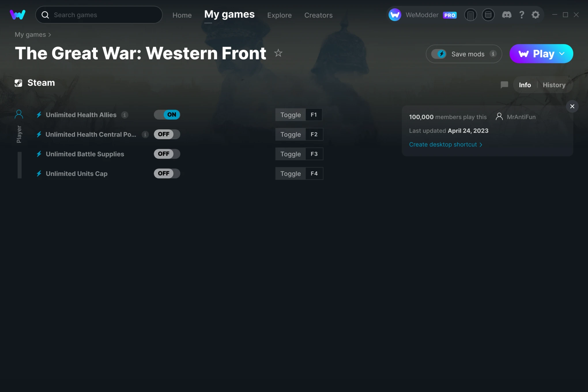Image resolution: width=588 pixels, height=392 pixels.
Task: Select the Player category icon
Action: pos(19,114)
